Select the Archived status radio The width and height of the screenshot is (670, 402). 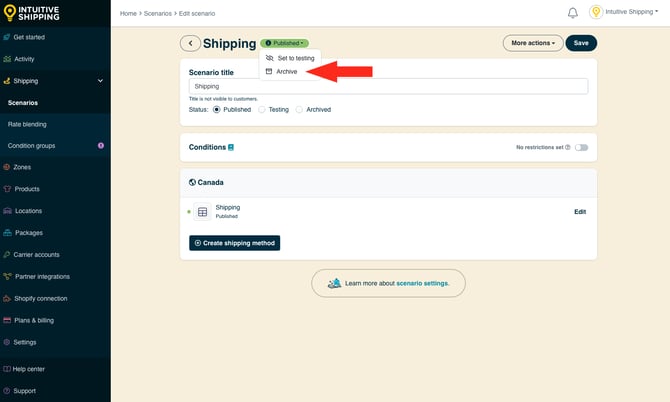click(299, 110)
